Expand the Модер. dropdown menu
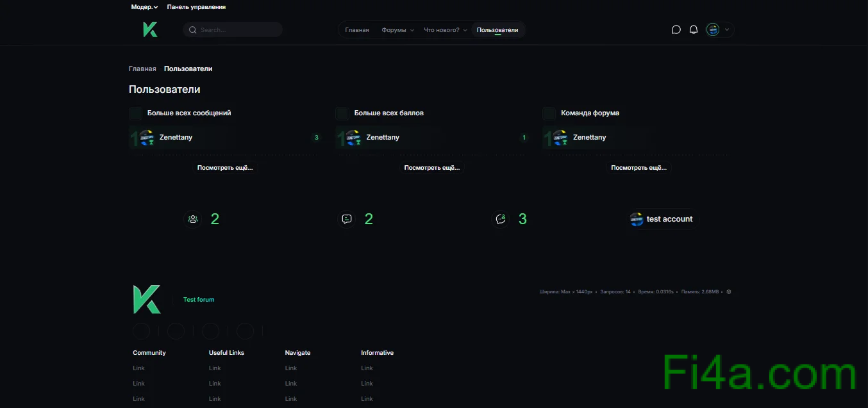Image resolution: width=868 pixels, height=408 pixels. pos(144,7)
